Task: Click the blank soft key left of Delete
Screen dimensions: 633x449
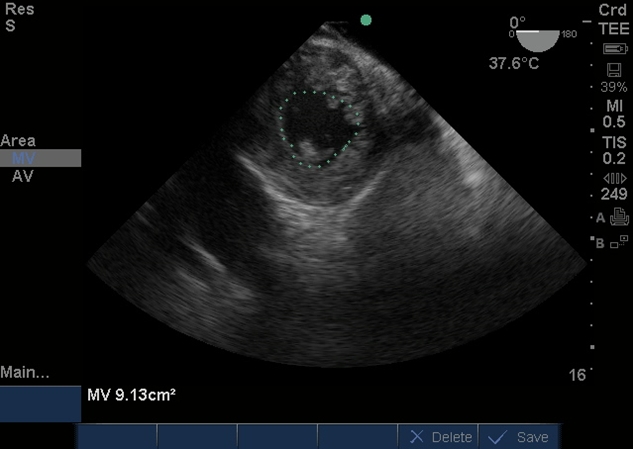Action: 357,437
